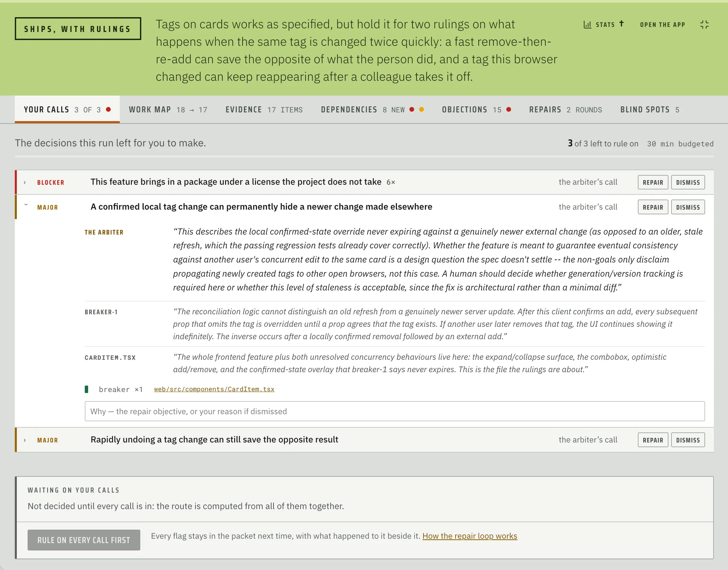
Task: Expand the Blocker license package row
Action: click(x=25, y=182)
